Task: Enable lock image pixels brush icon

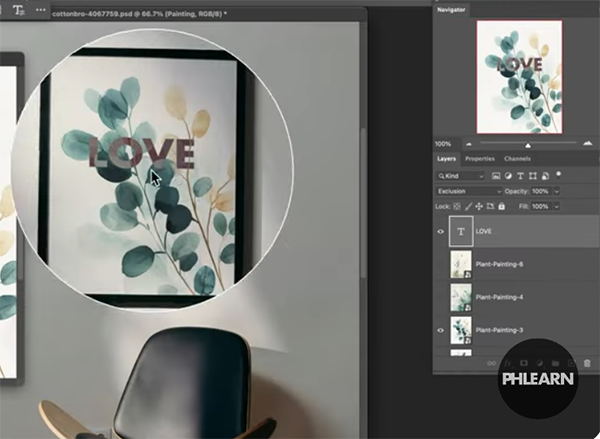Action: 468,206
